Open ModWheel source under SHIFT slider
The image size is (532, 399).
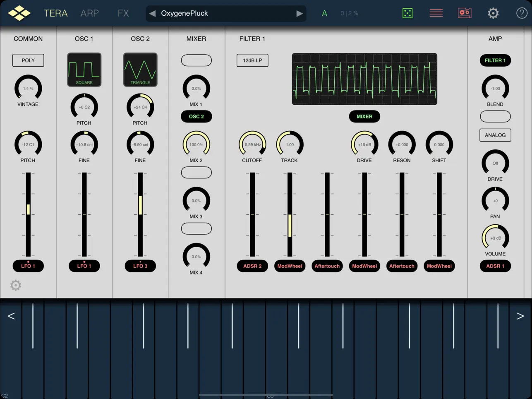pos(439,266)
